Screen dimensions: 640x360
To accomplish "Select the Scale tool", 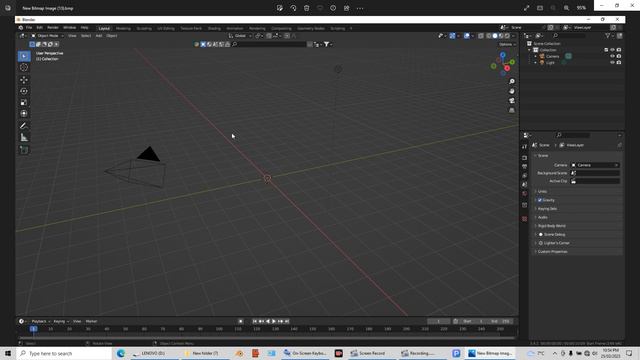I will tap(24, 102).
